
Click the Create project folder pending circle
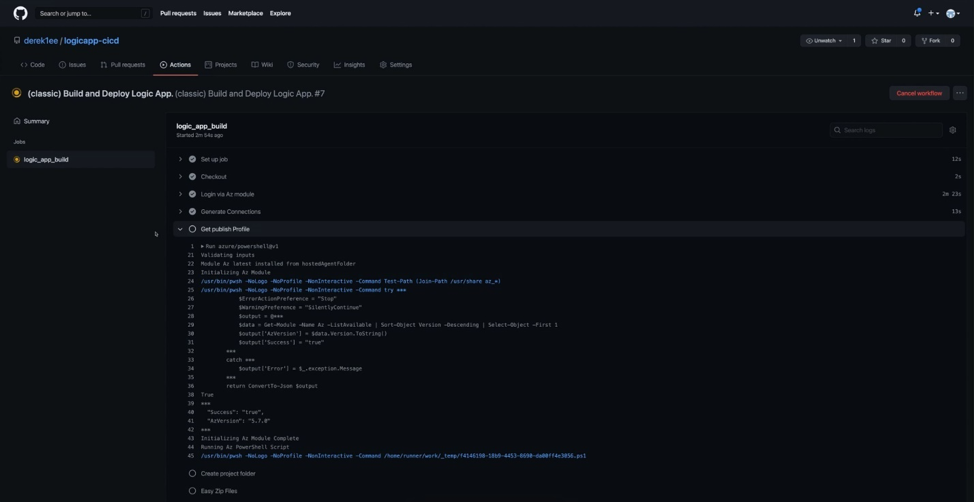click(193, 473)
